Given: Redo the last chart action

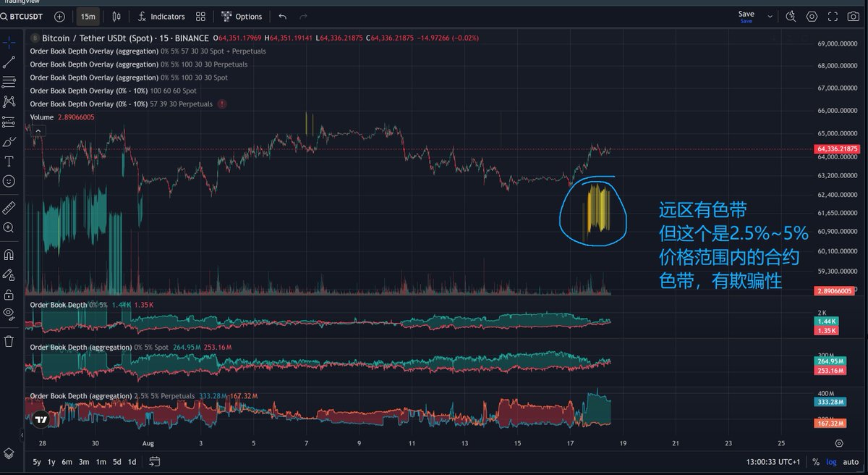Looking at the screenshot, I should pos(303,16).
